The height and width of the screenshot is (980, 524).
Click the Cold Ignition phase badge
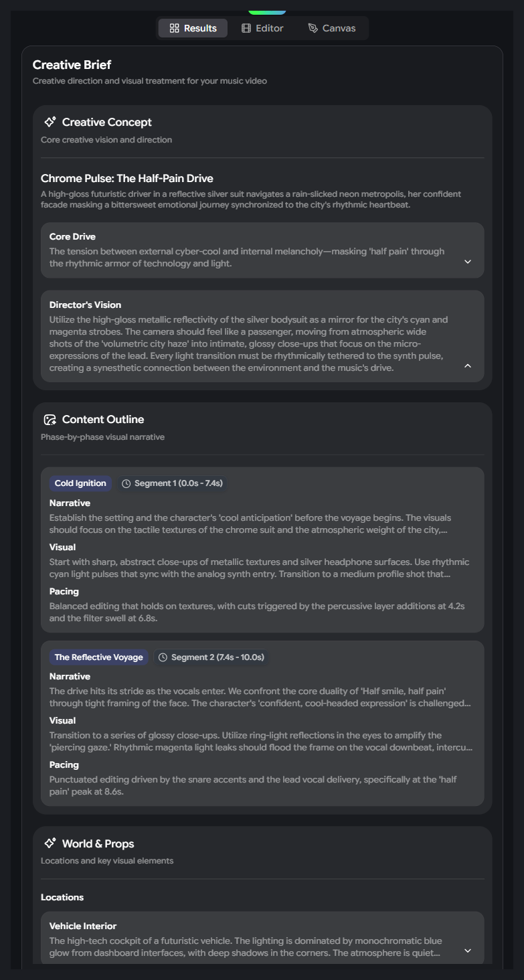coord(80,484)
